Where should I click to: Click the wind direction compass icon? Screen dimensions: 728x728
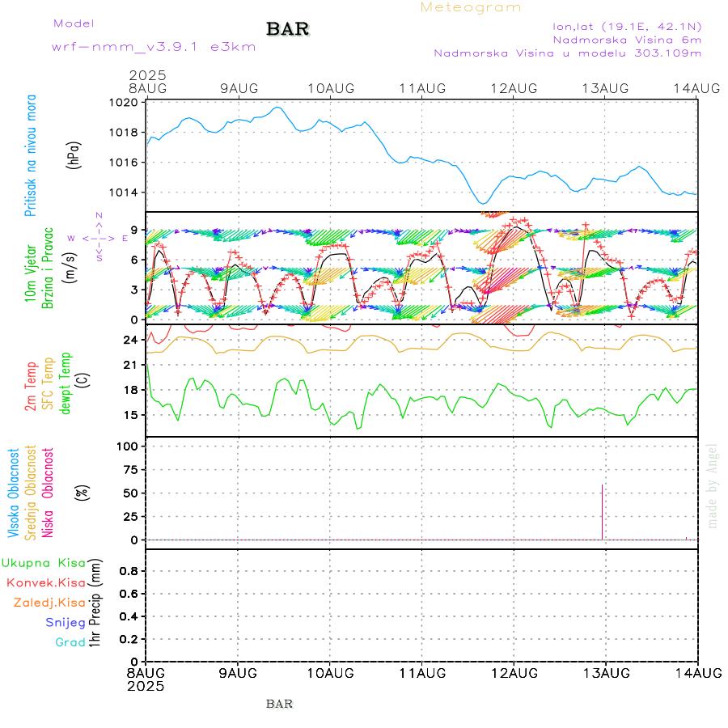[98, 238]
